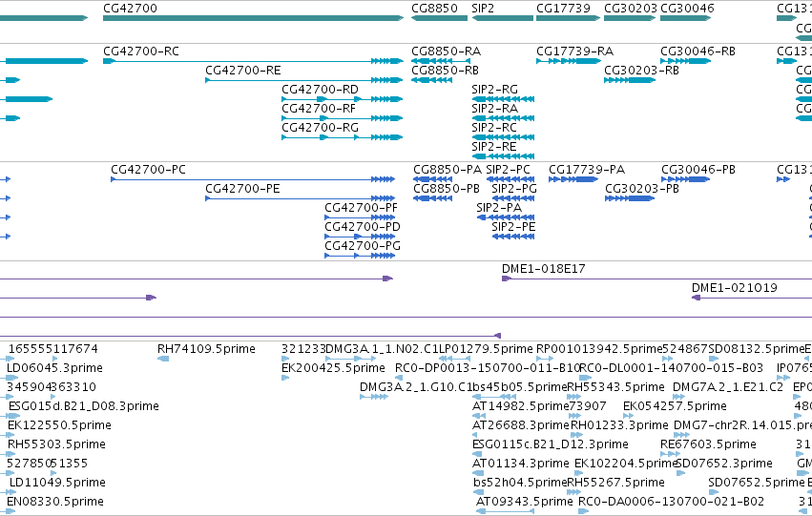
Task: Select EST RH01233.3prime
Action: (577, 435)
